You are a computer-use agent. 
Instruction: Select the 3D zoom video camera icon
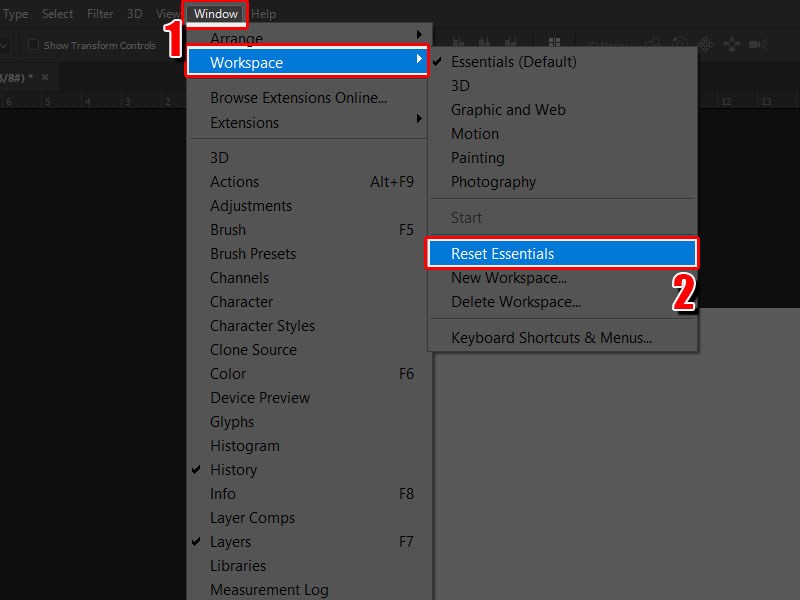pos(757,44)
